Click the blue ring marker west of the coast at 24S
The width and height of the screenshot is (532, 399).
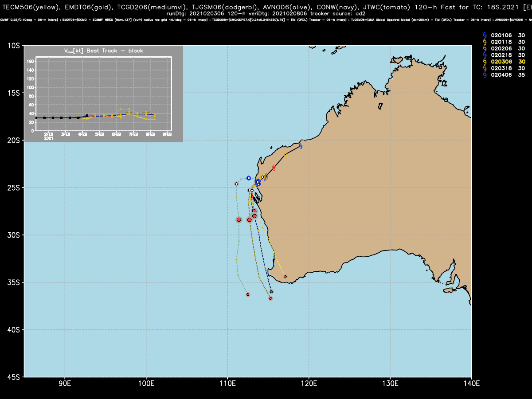[249, 178]
